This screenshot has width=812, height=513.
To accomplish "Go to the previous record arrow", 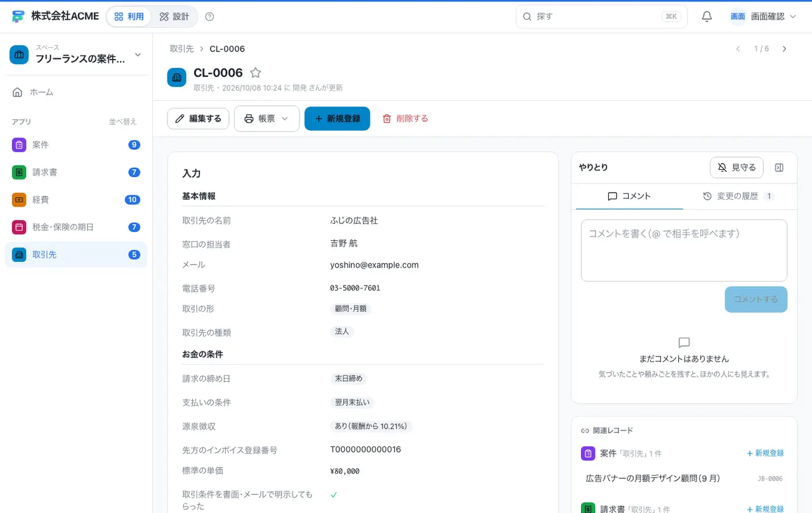I will pyautogui.click(x=738, y=49).
